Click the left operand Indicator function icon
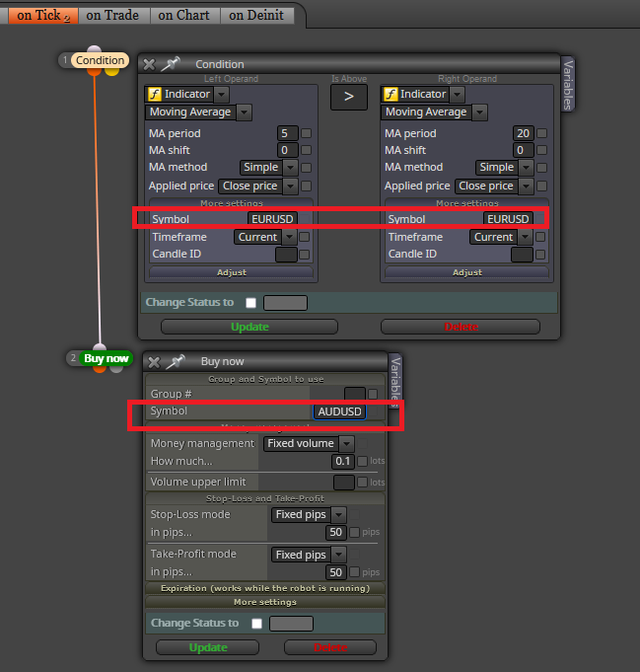This screenshot has width=640, height=672. coord(154,95)
